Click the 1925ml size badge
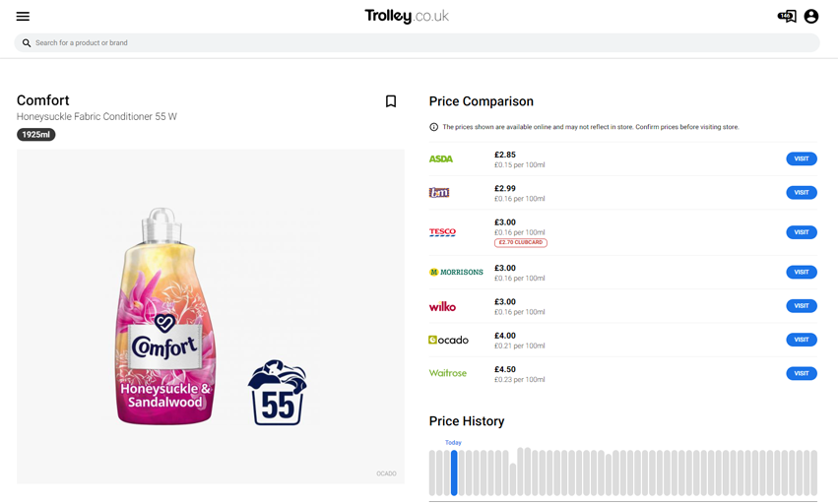Screen dimensions: 839x504 35,135
